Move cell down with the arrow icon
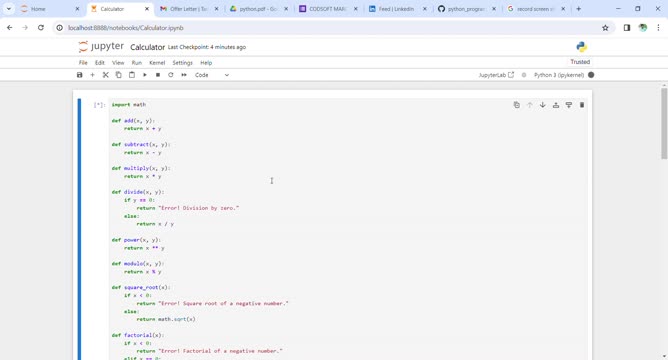Viewport: 668px width, 360px height. 542,105
